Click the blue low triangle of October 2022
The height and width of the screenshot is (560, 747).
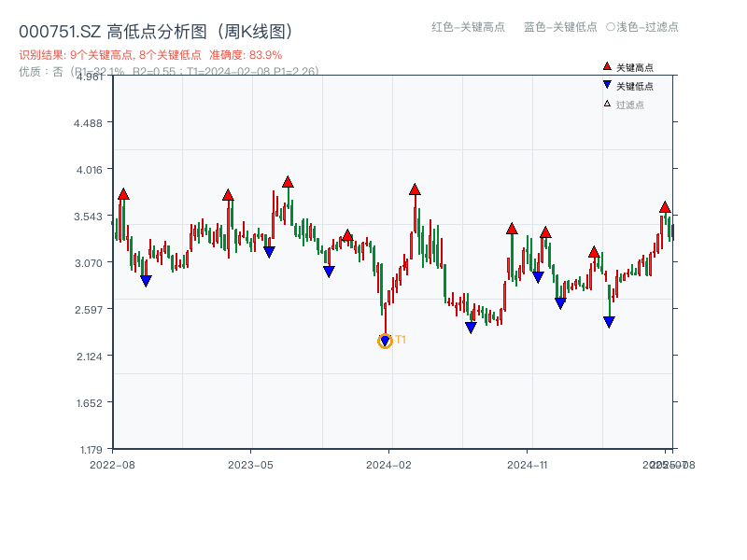pos(147,281)
